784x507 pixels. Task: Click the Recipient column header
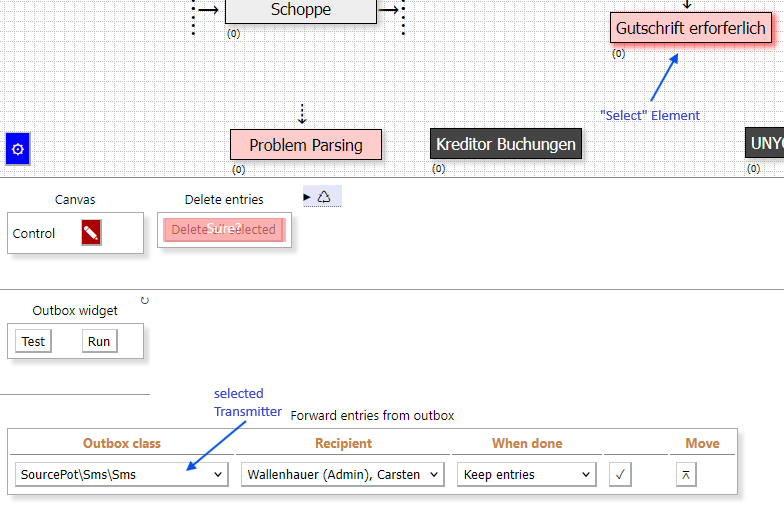(343, 443)
